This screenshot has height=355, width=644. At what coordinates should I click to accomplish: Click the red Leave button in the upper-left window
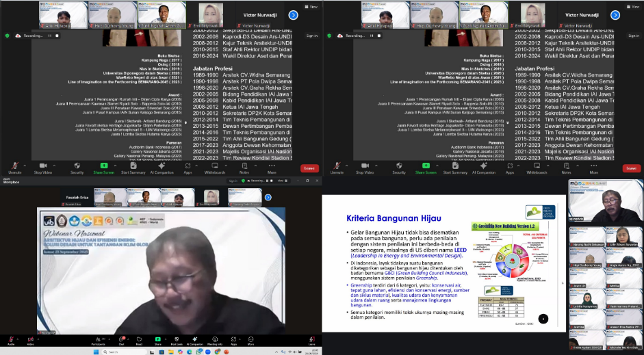pos(309,168)
